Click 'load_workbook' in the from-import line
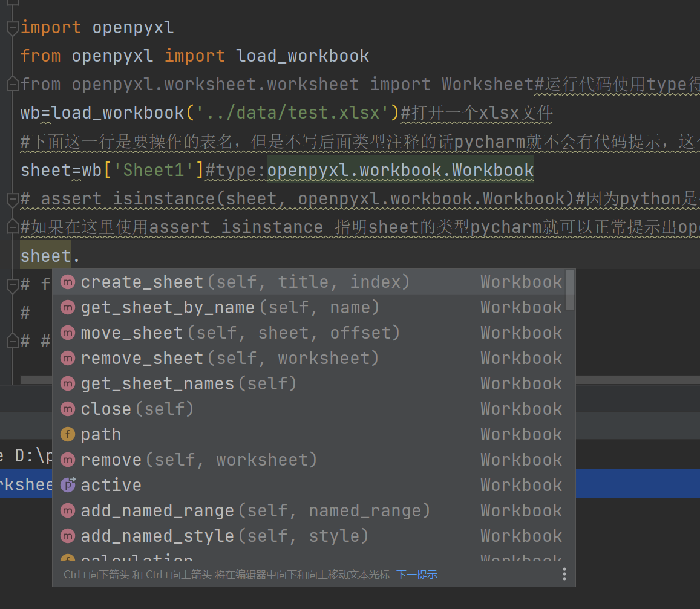 click(x=303, y=56)
